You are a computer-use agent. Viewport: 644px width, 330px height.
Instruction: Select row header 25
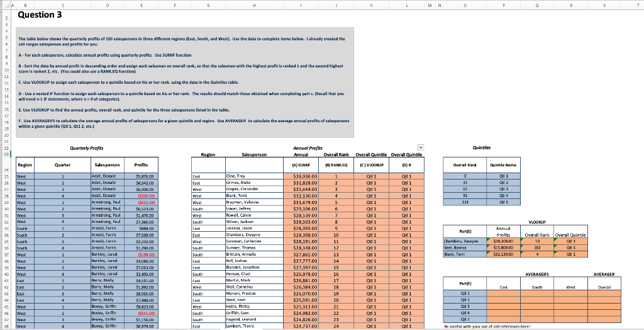point(8,176)
